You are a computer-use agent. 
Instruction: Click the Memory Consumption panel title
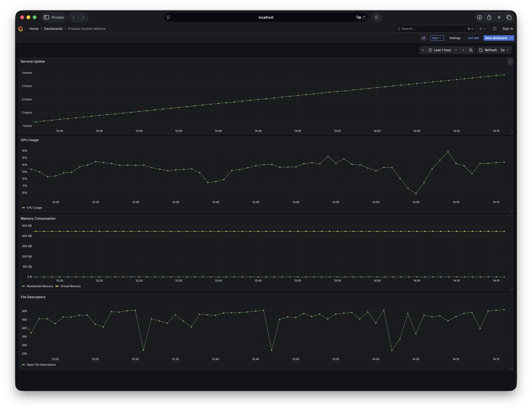pyautogui.click(x=38, y=219)
